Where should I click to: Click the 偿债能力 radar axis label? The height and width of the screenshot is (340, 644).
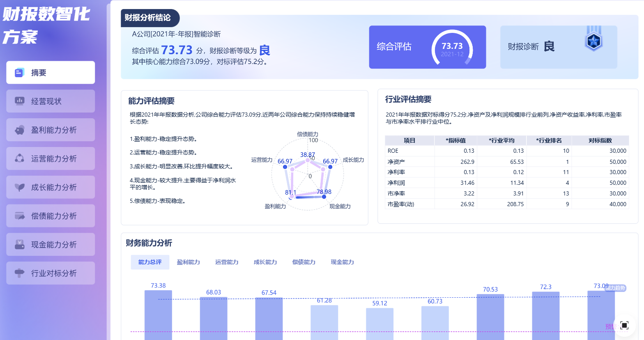pyautogui.click(x=308, y=134)
